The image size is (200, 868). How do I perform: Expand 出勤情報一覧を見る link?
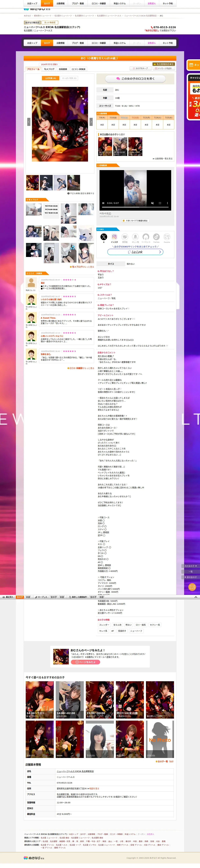click(x=163, y=159)
